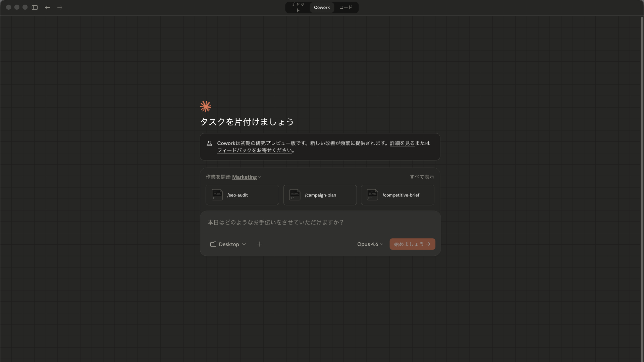This screenshot has height=362, width=644.
Task: Click the orange Claude asterisk logo
Action: pyautogui.click(x=205, y=106)
